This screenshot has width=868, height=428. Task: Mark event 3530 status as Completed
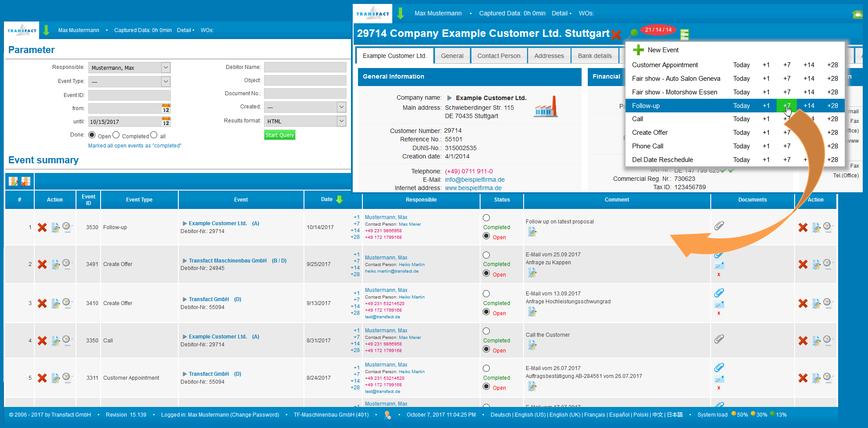(x=486, y=218)
